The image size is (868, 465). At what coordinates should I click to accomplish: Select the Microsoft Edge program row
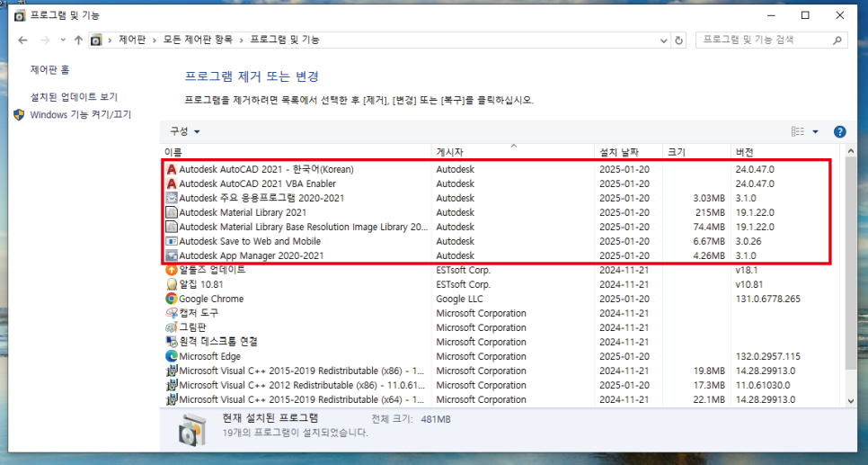[501, 356]
